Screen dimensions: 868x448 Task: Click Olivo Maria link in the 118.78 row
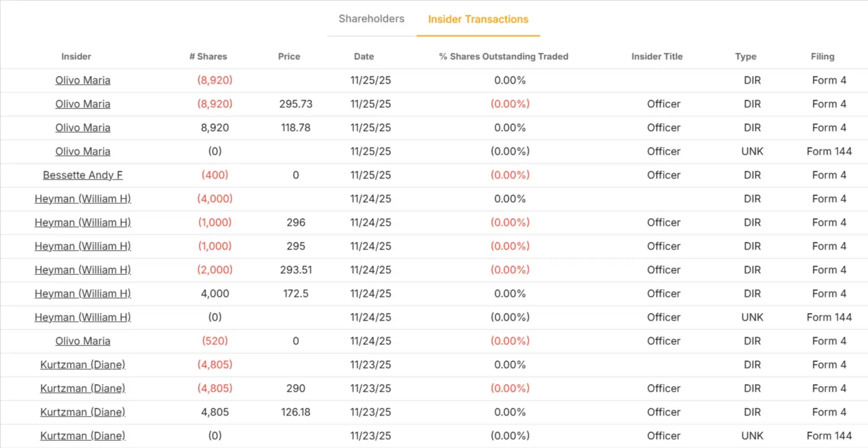click(83, 127)
